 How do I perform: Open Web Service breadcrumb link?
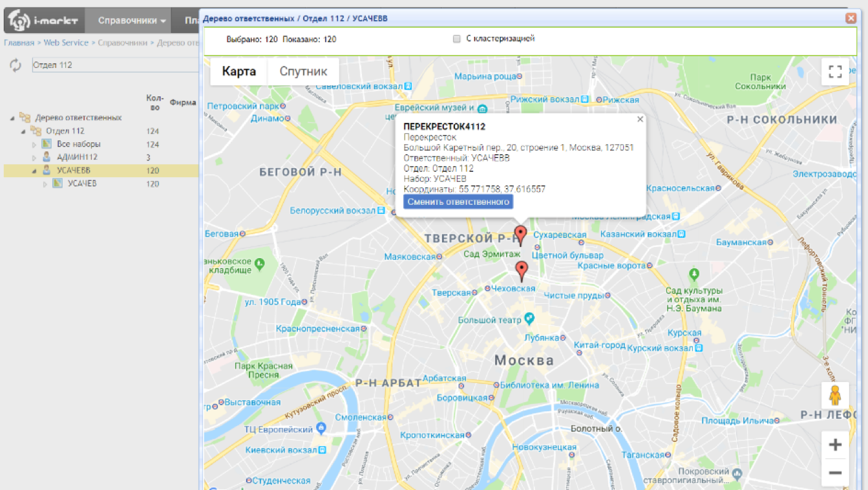(66, 43)
